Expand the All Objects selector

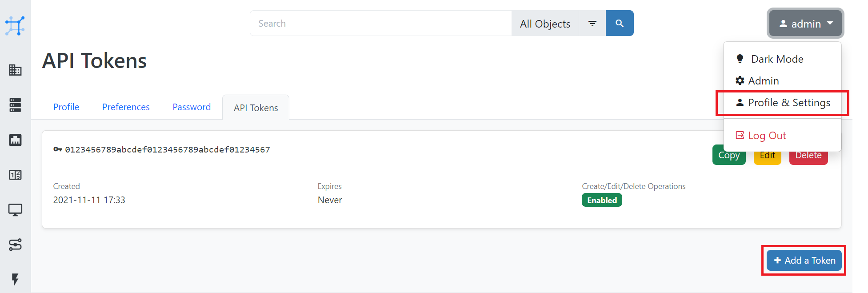(545, 24)
